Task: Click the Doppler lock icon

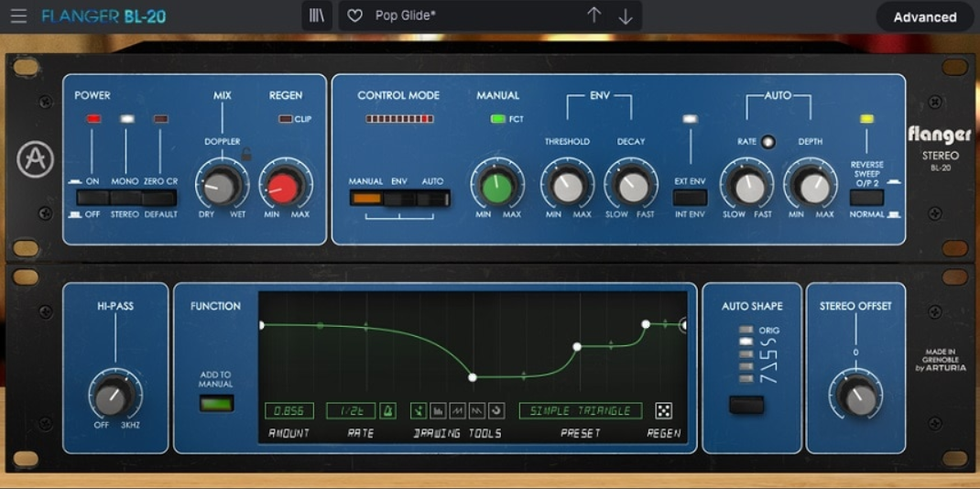Action: click(x=246, y=154)
